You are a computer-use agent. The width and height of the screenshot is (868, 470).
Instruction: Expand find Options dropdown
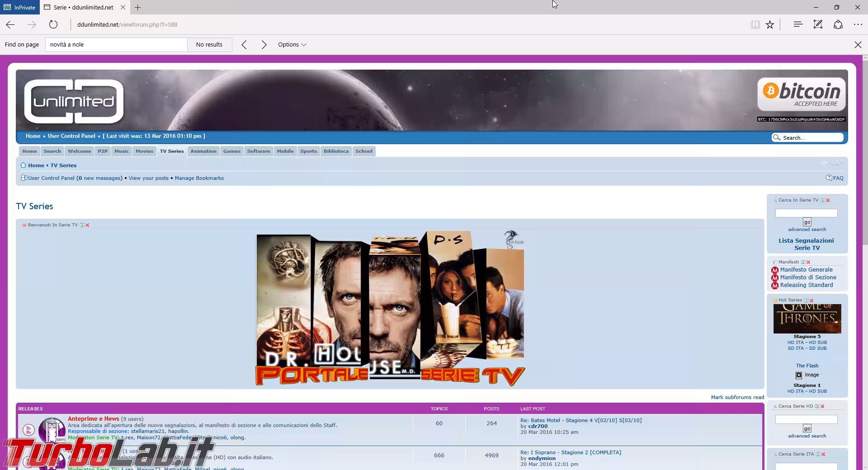292,45
